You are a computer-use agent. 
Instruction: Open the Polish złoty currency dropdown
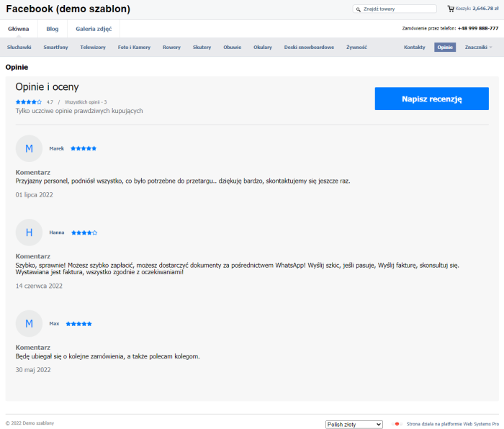pyautogui.click(x=354, y=425)
